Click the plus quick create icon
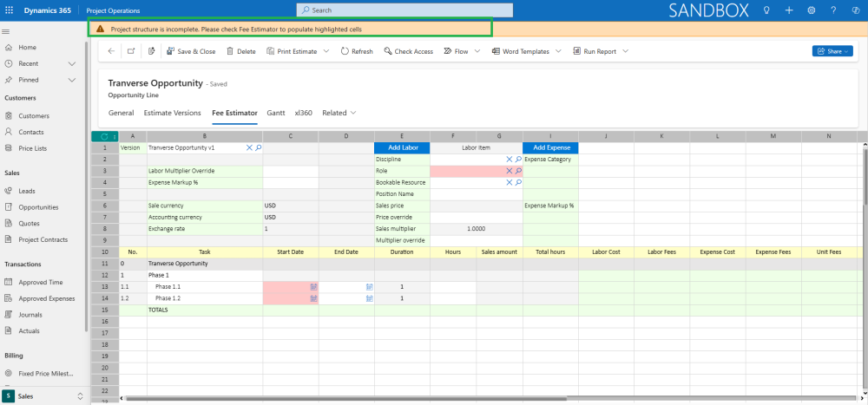Viewport: 868px width, 405px height. coord(789,10)
